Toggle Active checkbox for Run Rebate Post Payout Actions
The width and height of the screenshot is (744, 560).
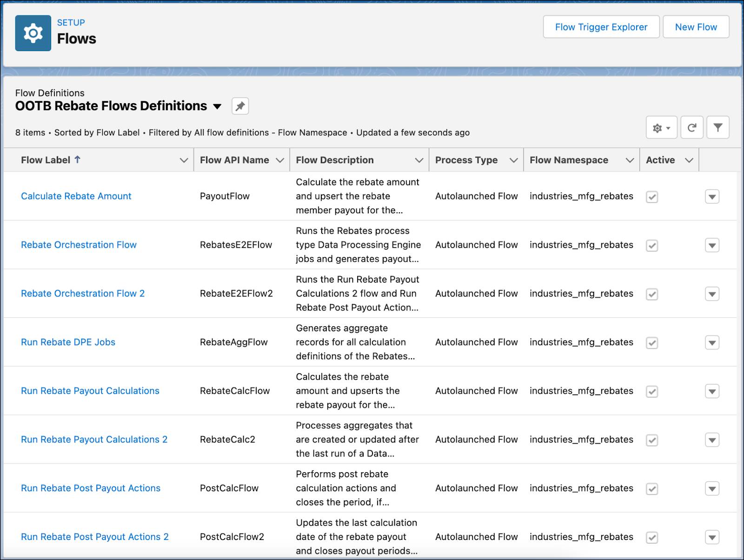(652, 489)
